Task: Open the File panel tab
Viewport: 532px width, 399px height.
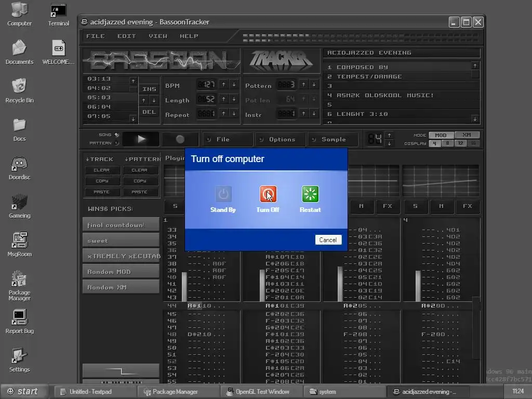Action: click(228, 139)
